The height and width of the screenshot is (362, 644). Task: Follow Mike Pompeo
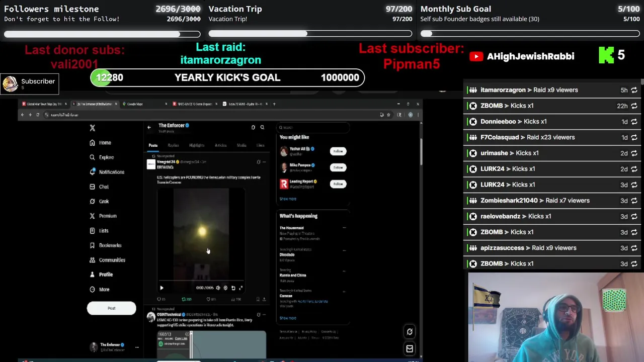tap(338, 167)
